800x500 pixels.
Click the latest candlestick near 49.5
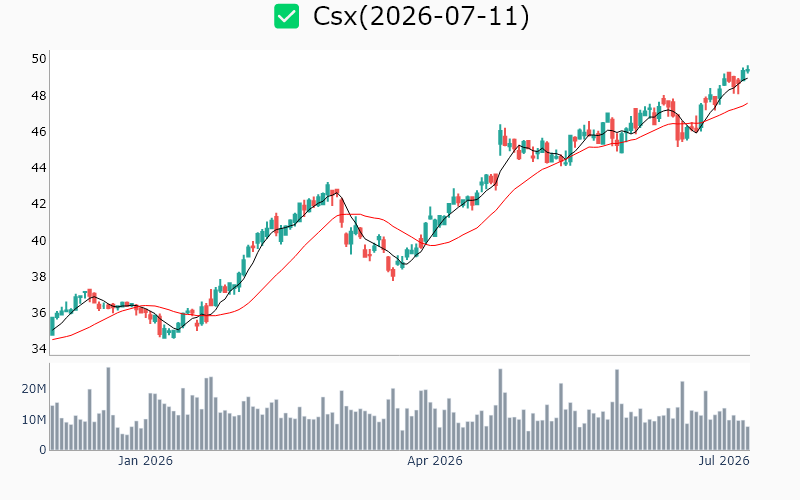click(x=748, y=70)
